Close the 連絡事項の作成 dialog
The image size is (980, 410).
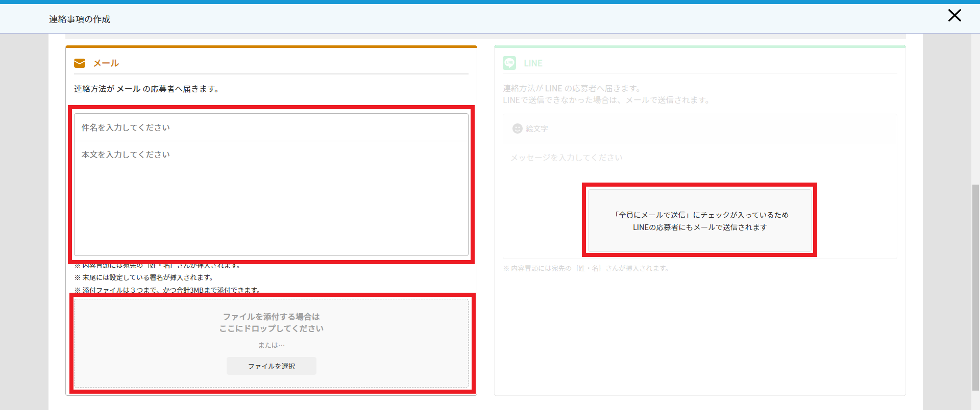(x=954, y=16)
